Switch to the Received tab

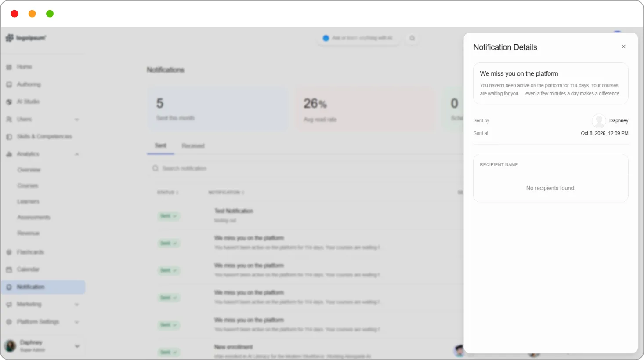[193, 146]
